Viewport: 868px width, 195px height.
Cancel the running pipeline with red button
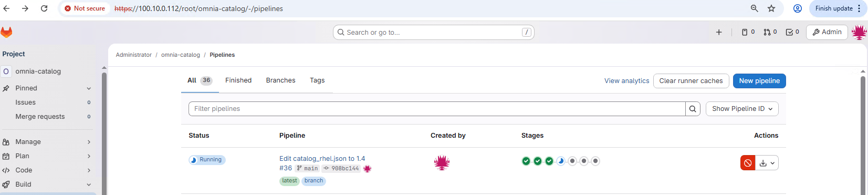click(x=748, y=163)
